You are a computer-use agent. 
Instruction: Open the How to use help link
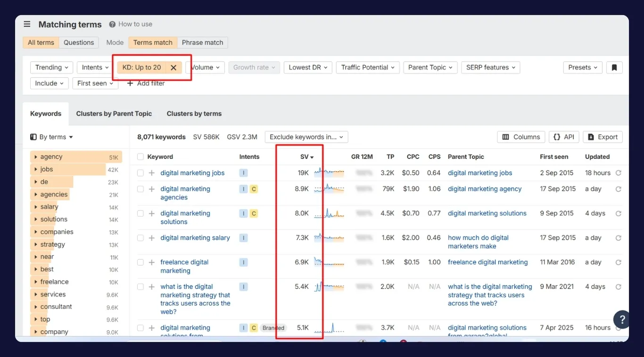click(x=131, y=24)
